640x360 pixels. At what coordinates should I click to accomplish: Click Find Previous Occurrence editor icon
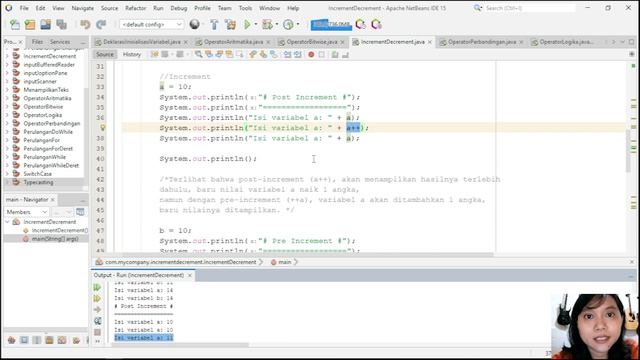pyautogui.click(x=209, y=54)
